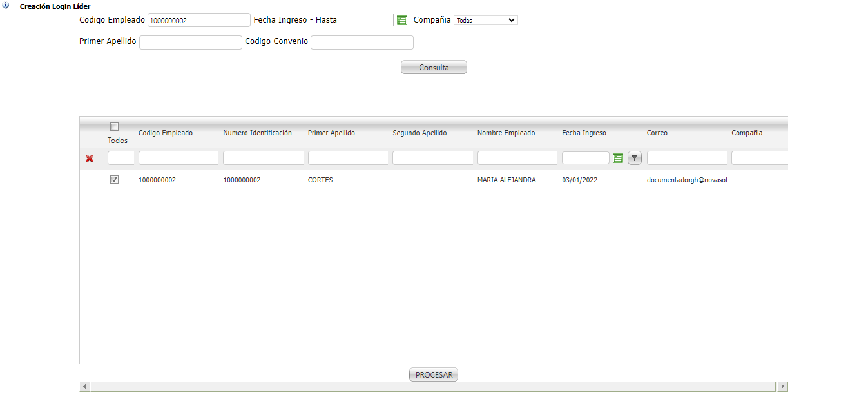Uncheck the row checkbox for employee 1000000002
The height and width of the screenshot is (408, 868).
pos(115,180)
